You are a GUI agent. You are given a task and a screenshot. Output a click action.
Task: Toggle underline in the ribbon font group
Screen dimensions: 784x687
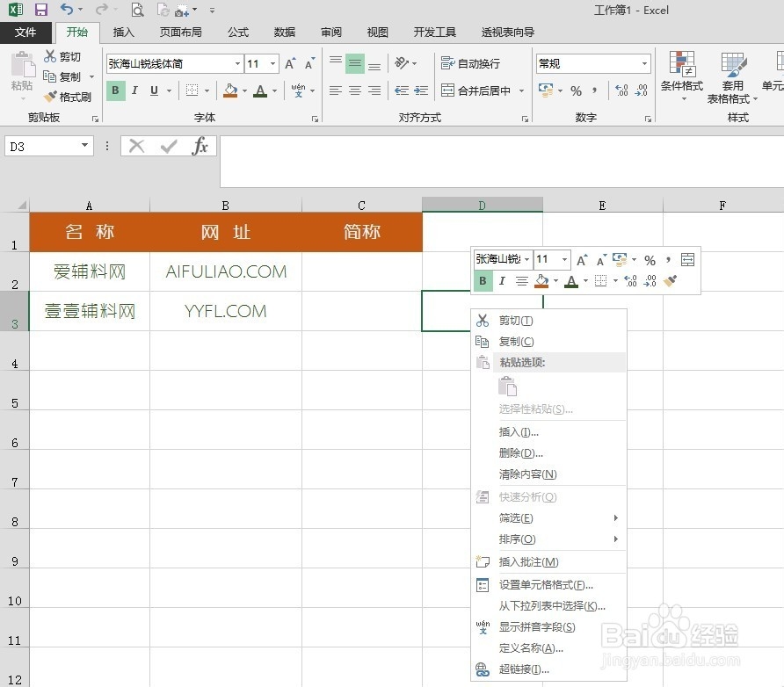pos(154,90)
